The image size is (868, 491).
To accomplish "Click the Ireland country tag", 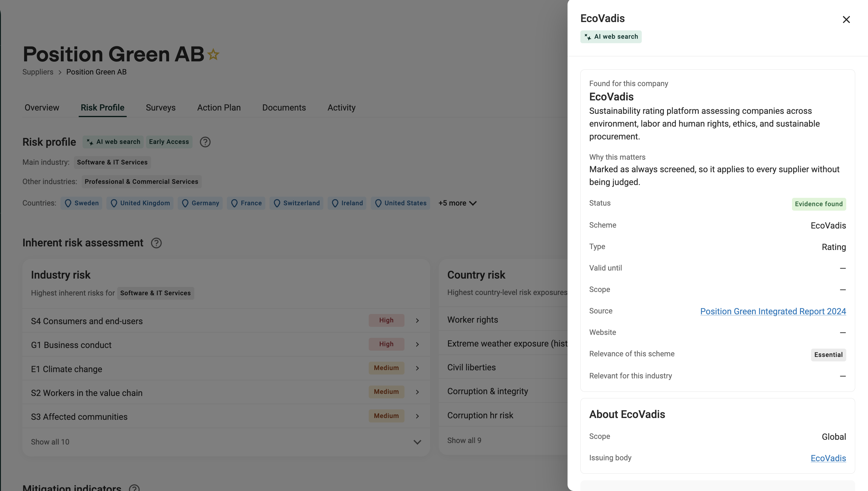I will coord(347,203).
